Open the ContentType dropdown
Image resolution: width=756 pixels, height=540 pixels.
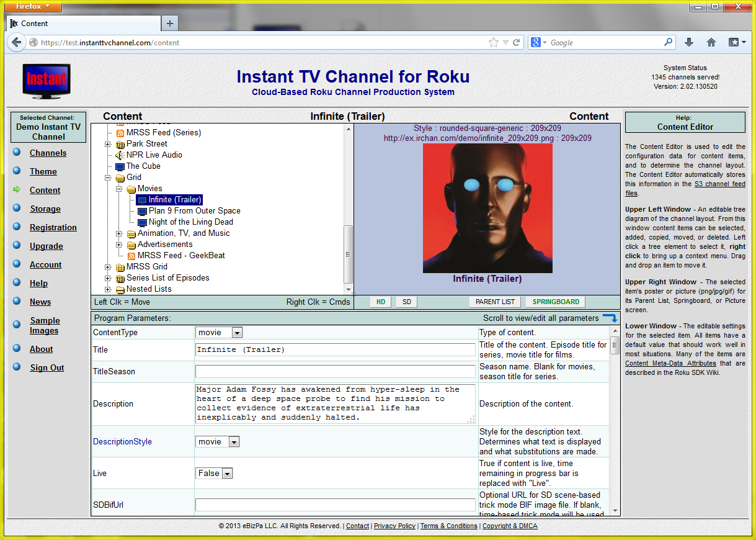point(237,333)
